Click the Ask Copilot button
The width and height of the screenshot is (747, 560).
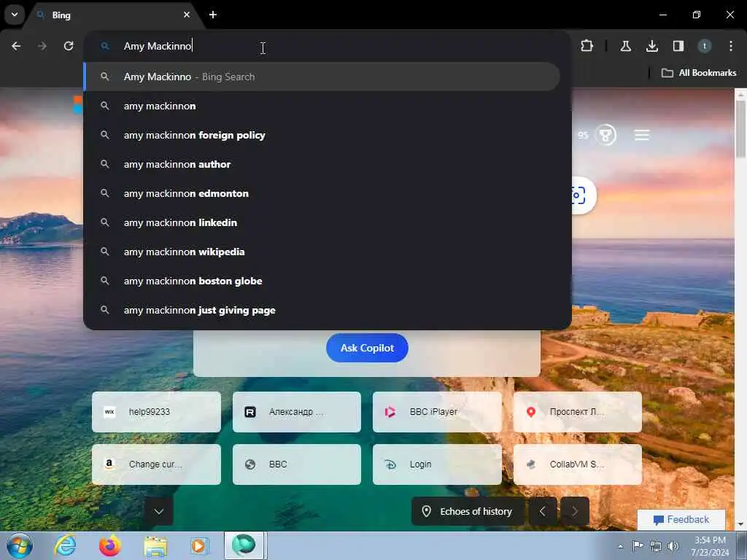point(367,348)
